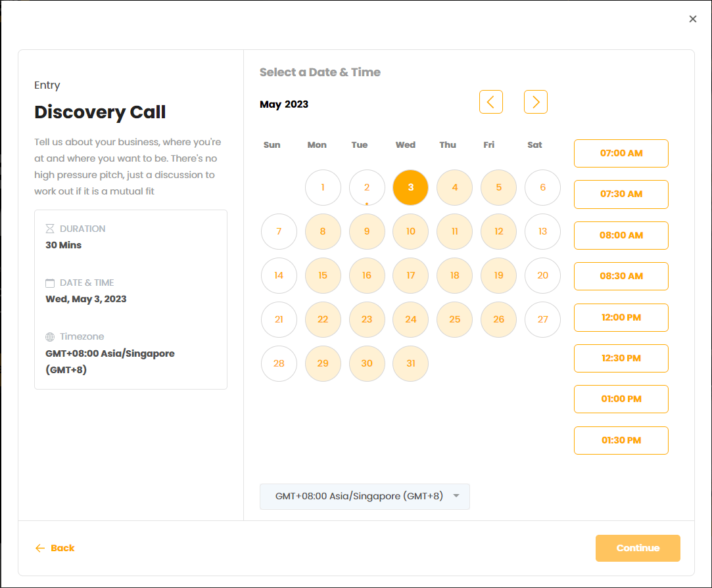Select the 07:30 AM time slot
The image size is (712, 588).
click(621, 194)
